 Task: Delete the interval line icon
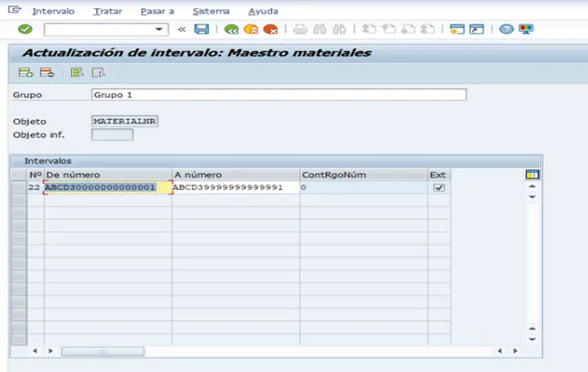coord(47,73)
